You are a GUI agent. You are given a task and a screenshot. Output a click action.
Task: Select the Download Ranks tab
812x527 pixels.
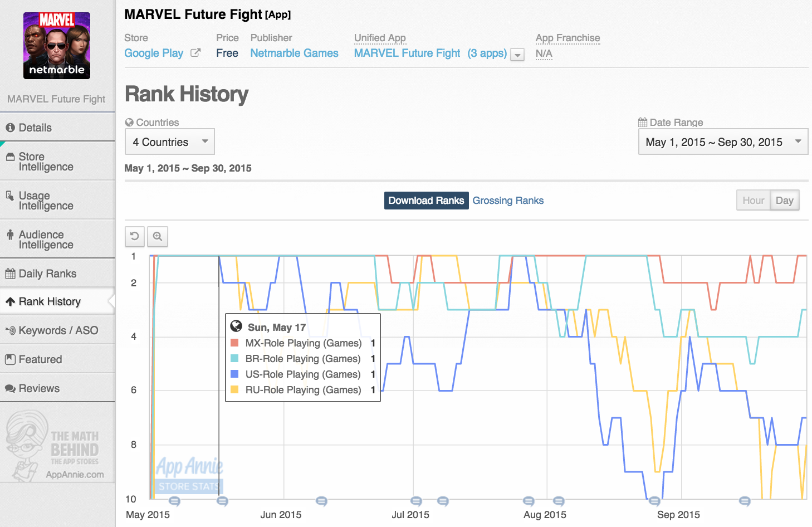point(426,201)
